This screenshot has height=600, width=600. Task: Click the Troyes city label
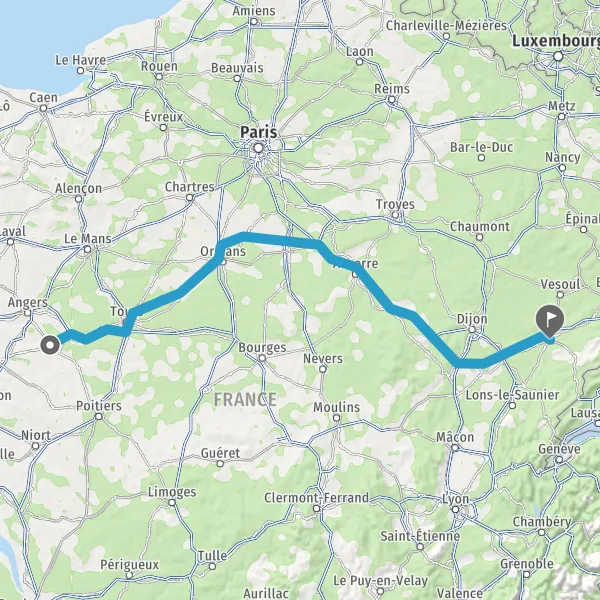coord(395,204)
